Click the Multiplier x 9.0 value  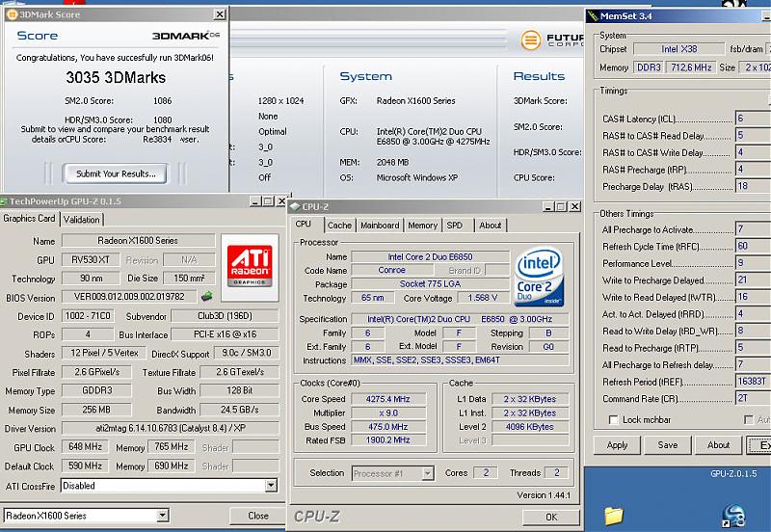click(388, 413)
